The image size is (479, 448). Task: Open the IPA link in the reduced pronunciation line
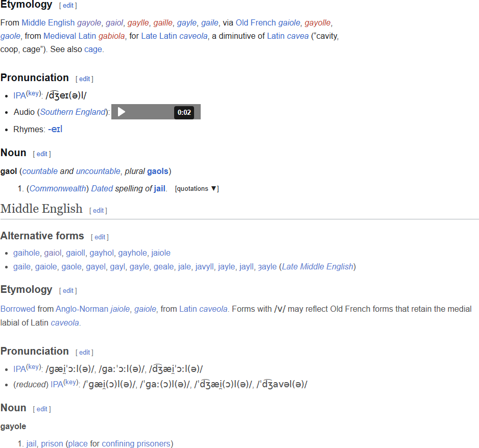57,384
